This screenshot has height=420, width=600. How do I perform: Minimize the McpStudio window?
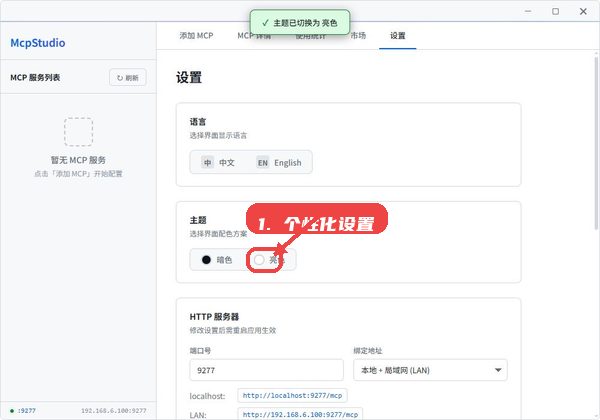coord(528,11)
